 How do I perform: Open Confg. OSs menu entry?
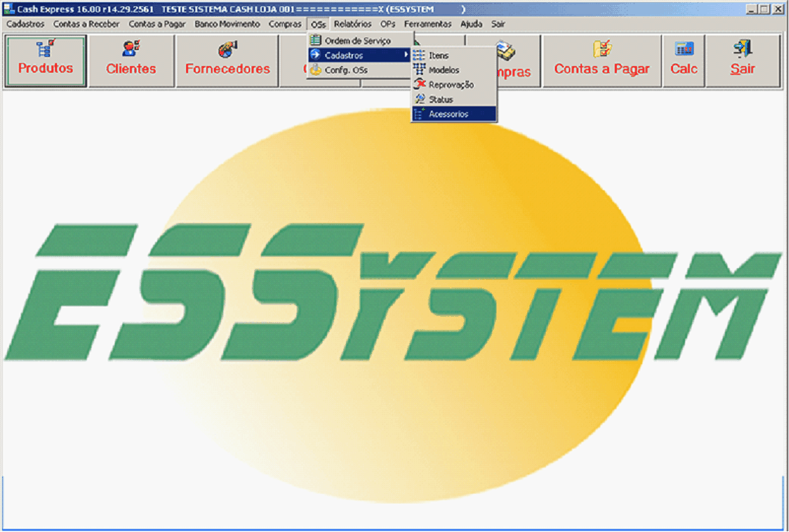346,70
